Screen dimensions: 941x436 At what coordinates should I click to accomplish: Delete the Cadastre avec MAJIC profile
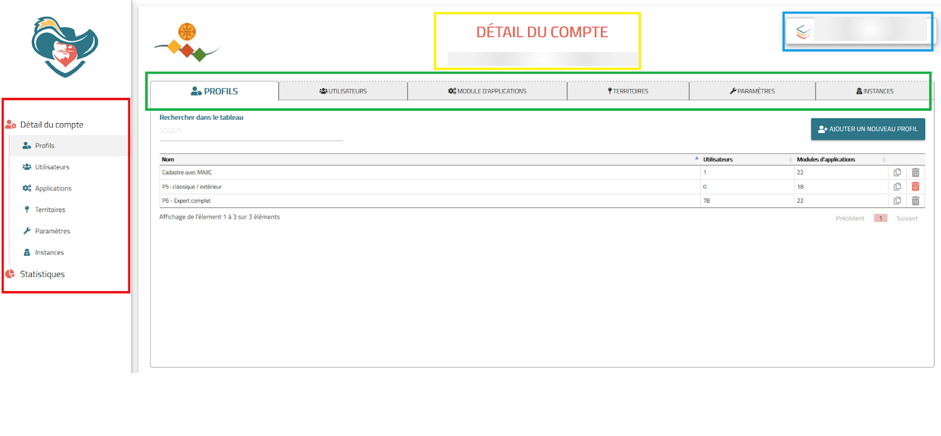pos(915,173)
